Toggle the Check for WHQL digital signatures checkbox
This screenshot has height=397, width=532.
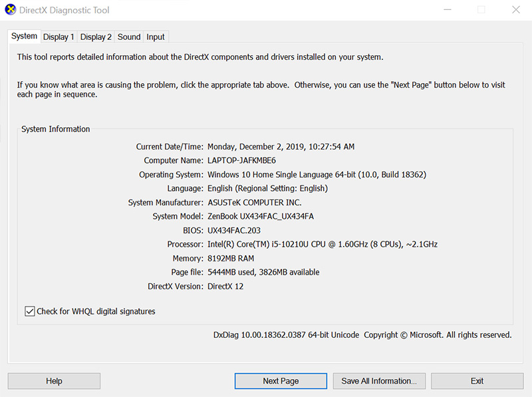pyautogui.click(x=30, y=311)
